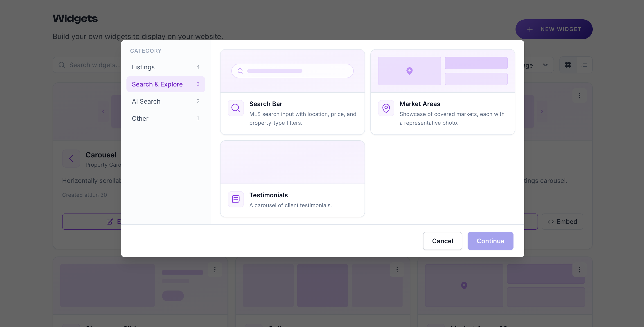Click the Embed button
644x327 pixels.
point(562,222)
